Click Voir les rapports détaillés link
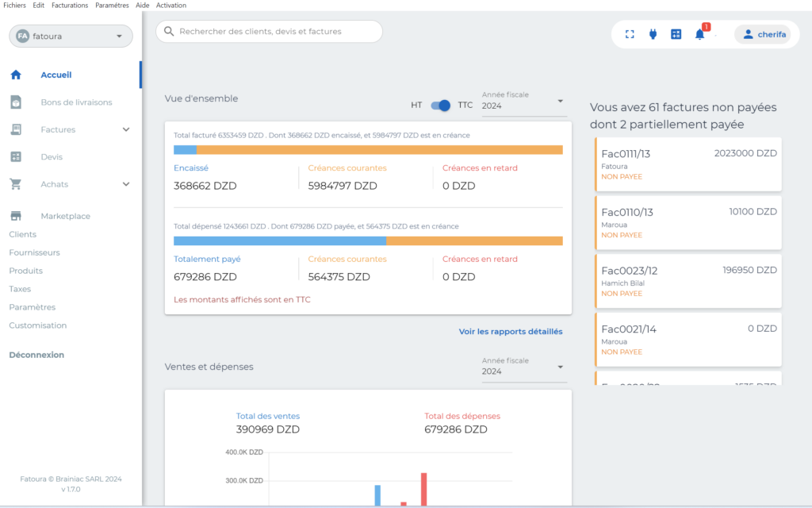The image size is (812, 508). pos(511,332)
